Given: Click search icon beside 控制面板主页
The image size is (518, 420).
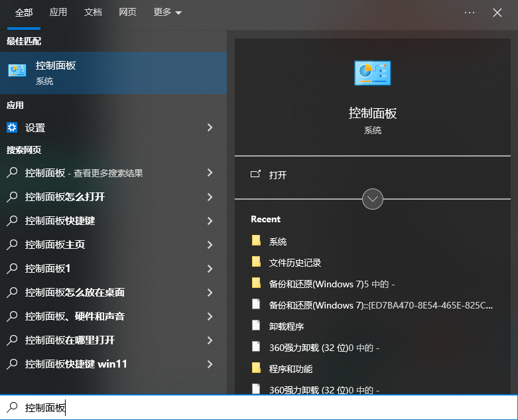Looking at the screenshot, I should tap(12, 245).
